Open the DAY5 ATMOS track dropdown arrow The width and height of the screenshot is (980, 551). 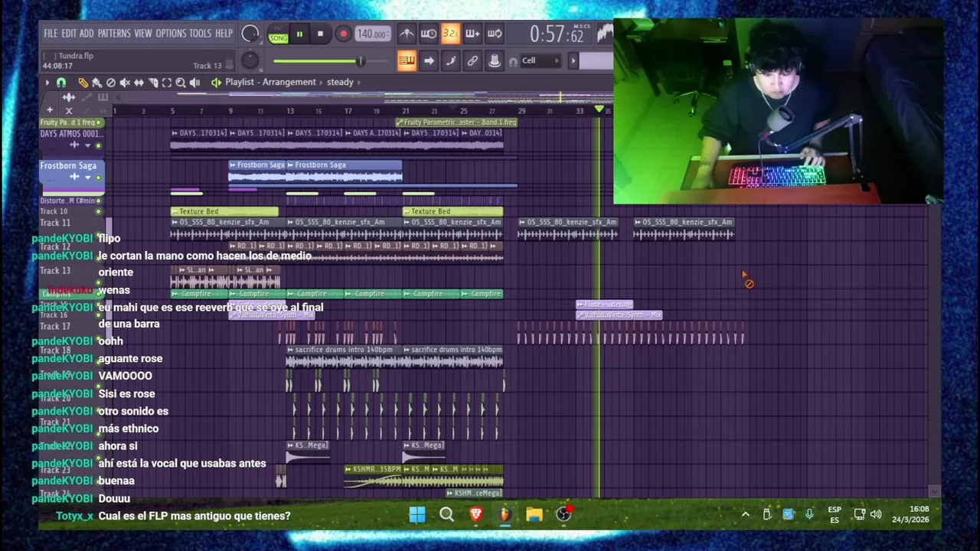pyautogui.click(x=87, y=145)
